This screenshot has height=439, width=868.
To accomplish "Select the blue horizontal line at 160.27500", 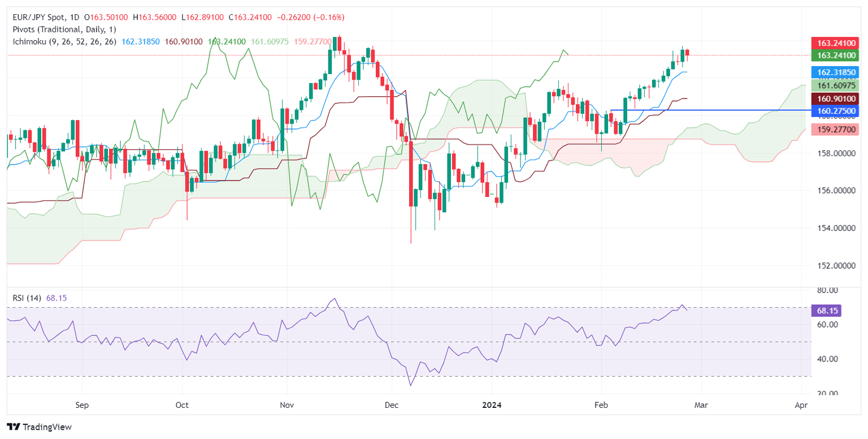I will point(710,110).
